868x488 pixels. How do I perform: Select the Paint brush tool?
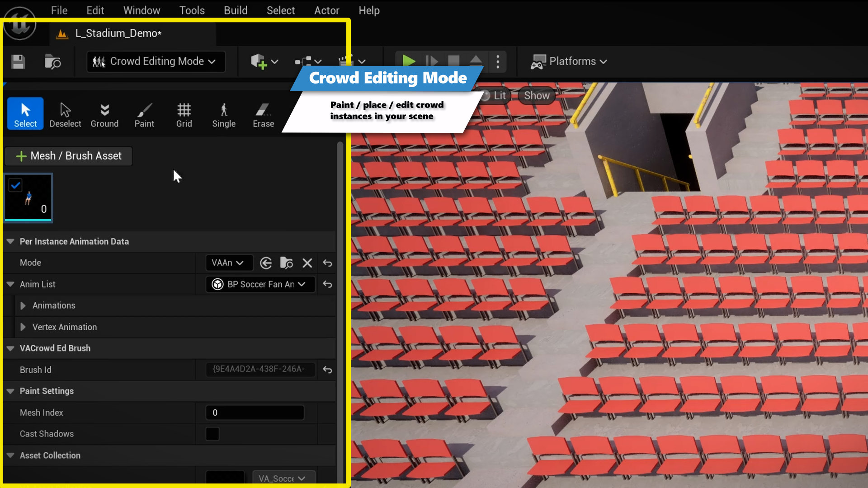(144, 114)
